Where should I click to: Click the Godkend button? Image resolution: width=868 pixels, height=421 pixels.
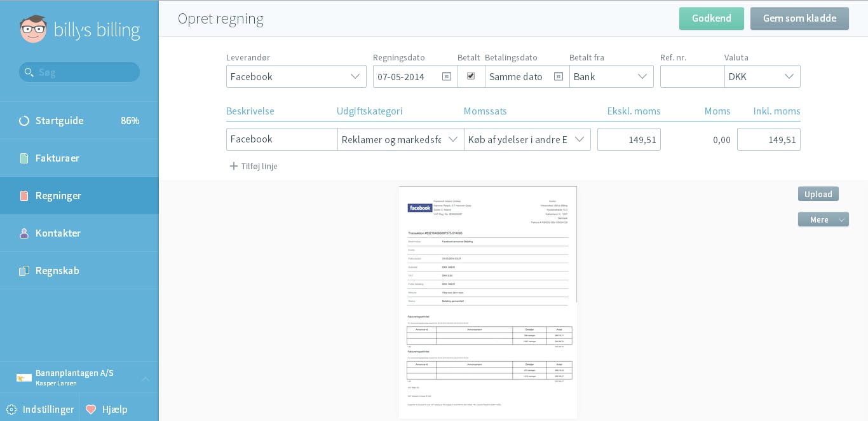[711, 18]
